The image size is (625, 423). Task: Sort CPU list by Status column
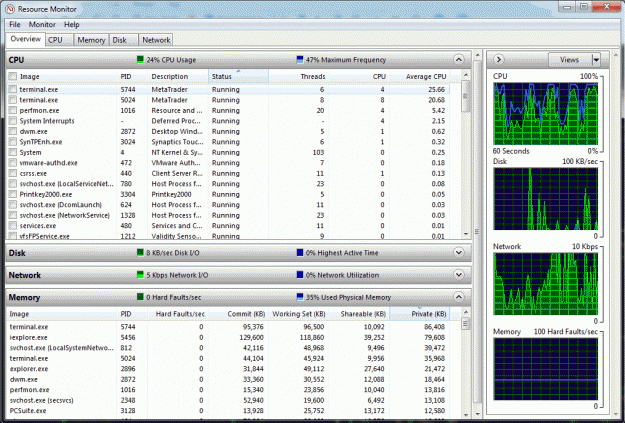238,76
